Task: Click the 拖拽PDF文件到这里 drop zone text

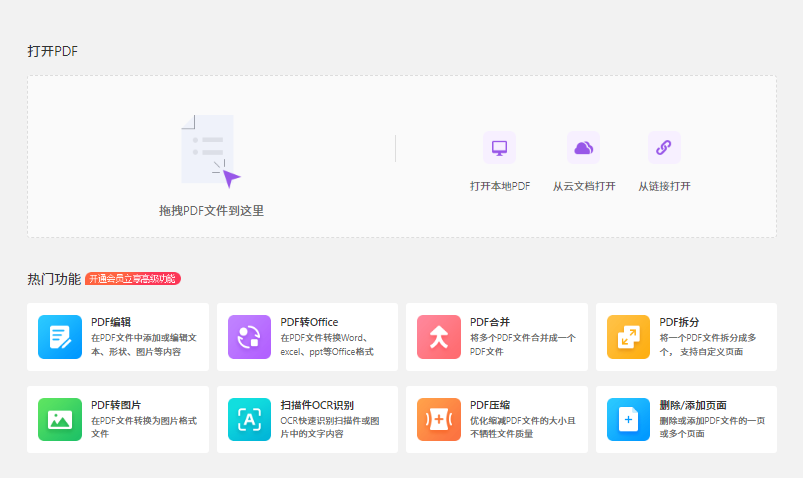Action: click(211, 211)
